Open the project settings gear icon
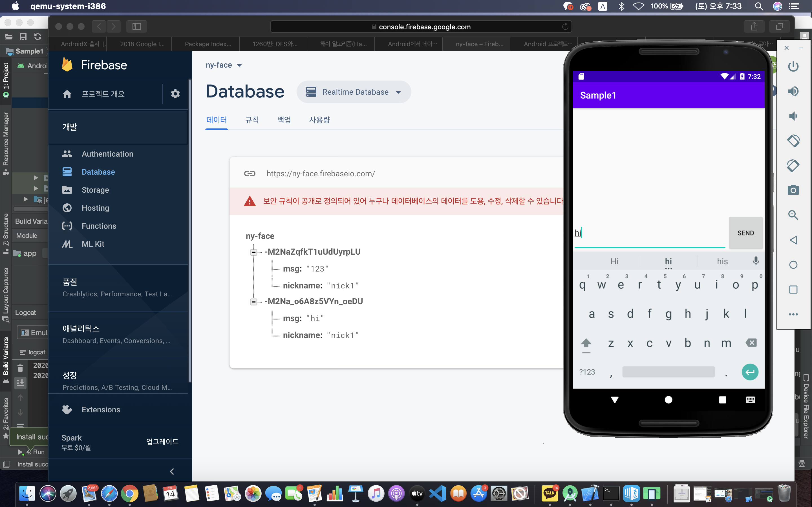 pyautogui.click(x=175, y=94)
